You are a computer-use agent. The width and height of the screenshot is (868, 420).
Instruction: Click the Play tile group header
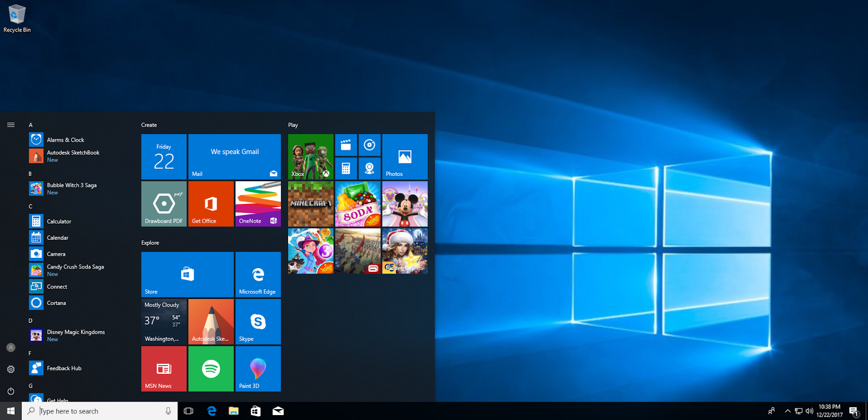pos(293,125)
